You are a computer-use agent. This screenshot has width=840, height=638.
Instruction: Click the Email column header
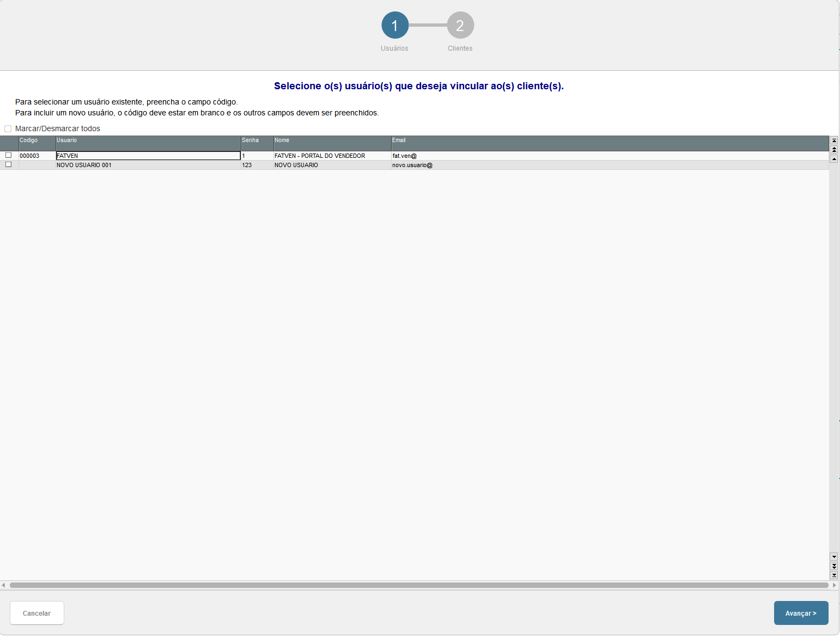pos(610,143)
